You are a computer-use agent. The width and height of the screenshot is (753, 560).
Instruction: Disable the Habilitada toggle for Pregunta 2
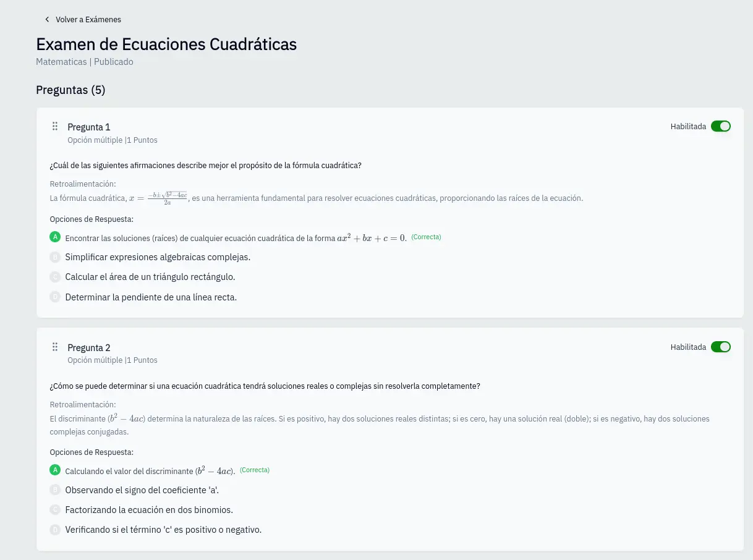tap(720, 347)
